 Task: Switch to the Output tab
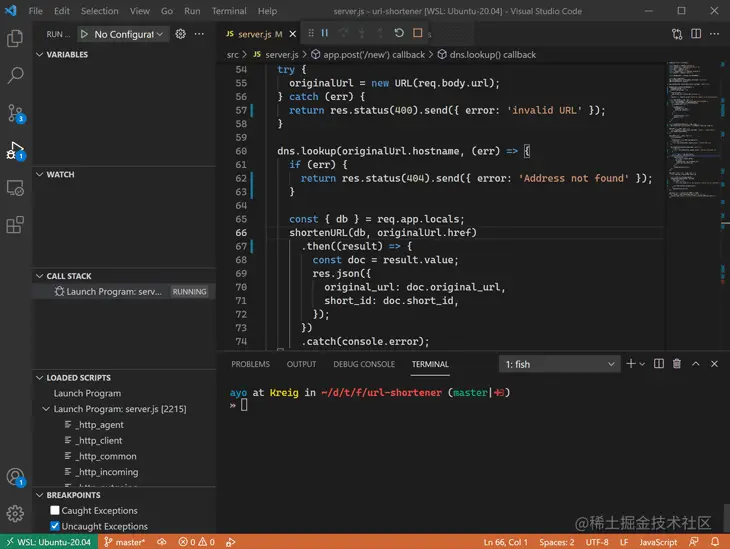coord(301,364)
